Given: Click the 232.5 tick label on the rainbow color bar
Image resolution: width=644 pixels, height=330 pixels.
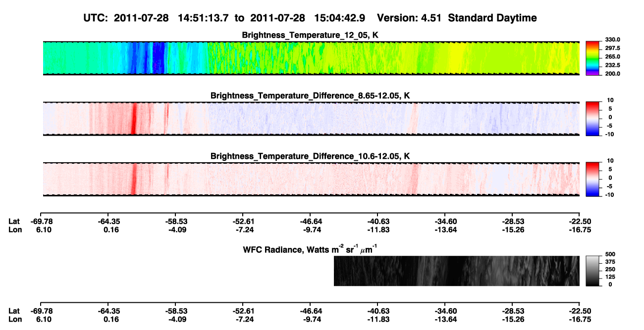Looking at the screenshot, I should (612, 65).
